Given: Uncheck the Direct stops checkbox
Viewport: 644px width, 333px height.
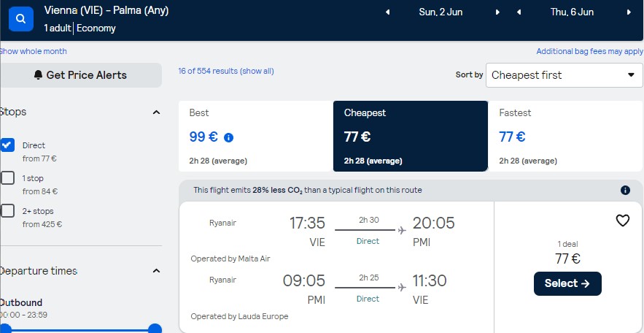Looking at the screenshot, I should tap(7, 145).
